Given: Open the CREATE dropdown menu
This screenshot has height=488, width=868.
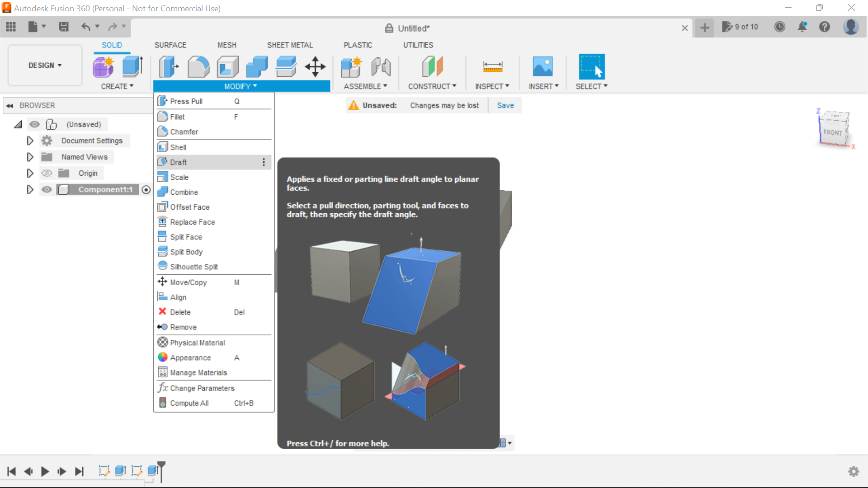Looking at the screenshot, I should click(x=117, y=86).
